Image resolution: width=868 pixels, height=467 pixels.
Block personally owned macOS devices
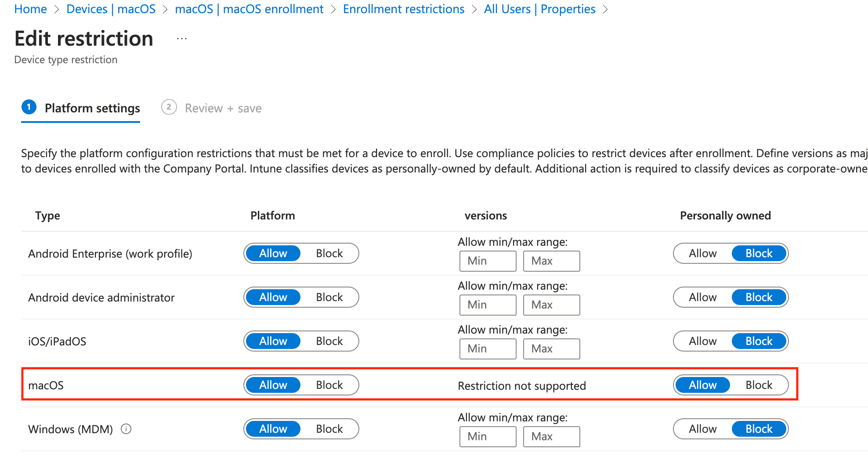coord(759,385)
